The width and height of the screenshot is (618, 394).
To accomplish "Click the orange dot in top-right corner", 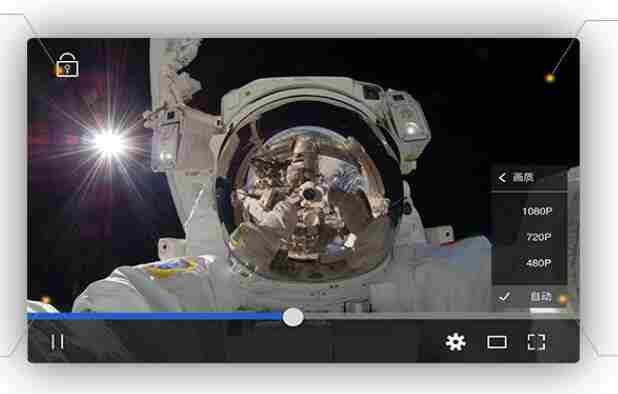I will tap(549, 78).
